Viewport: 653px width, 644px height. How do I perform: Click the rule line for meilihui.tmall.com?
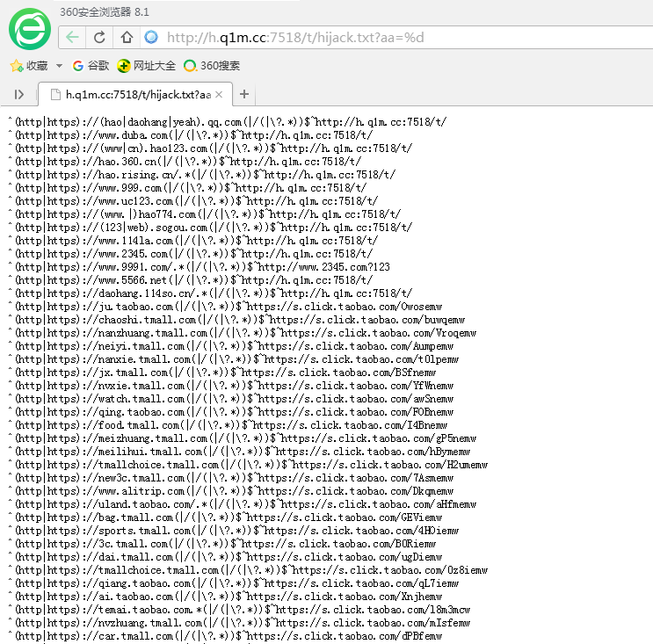[x=239, y=452]
